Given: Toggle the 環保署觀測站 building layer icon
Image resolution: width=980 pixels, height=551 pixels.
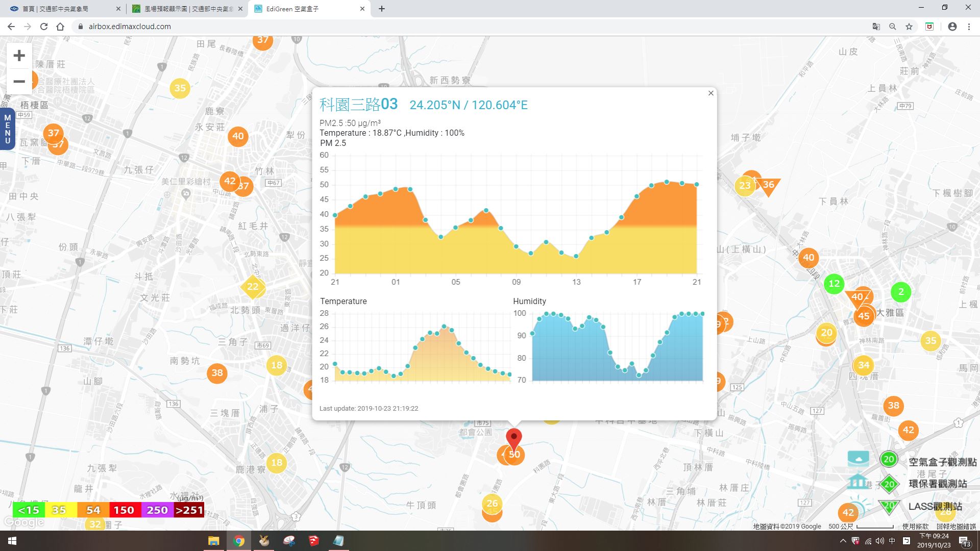Looking at the screenshot, I should [x=857, y=482].
